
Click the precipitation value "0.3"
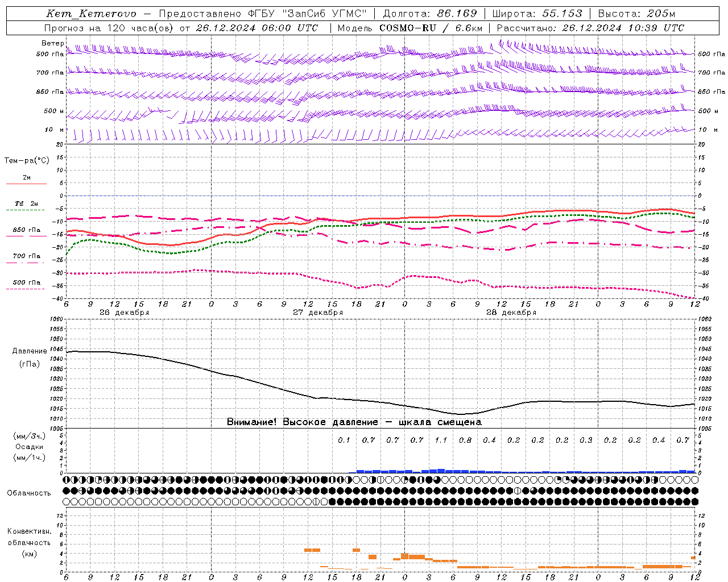point(586,440)
